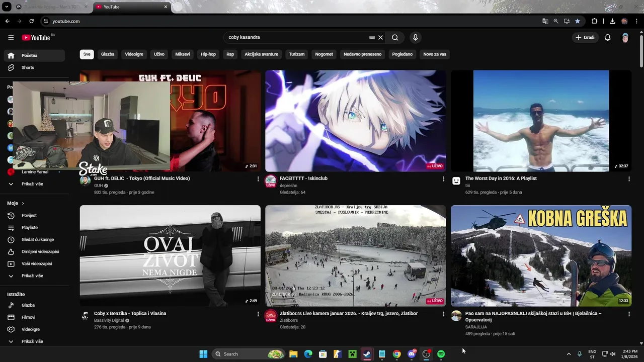Open browser downloads
Image resolution: width=644 pixels, height=362 pixels.
tap(612, 21)
